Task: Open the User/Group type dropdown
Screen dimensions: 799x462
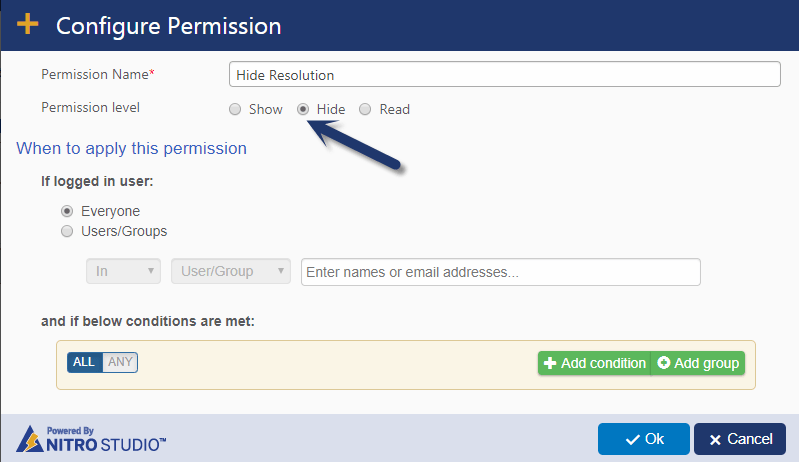Action: 231,271
